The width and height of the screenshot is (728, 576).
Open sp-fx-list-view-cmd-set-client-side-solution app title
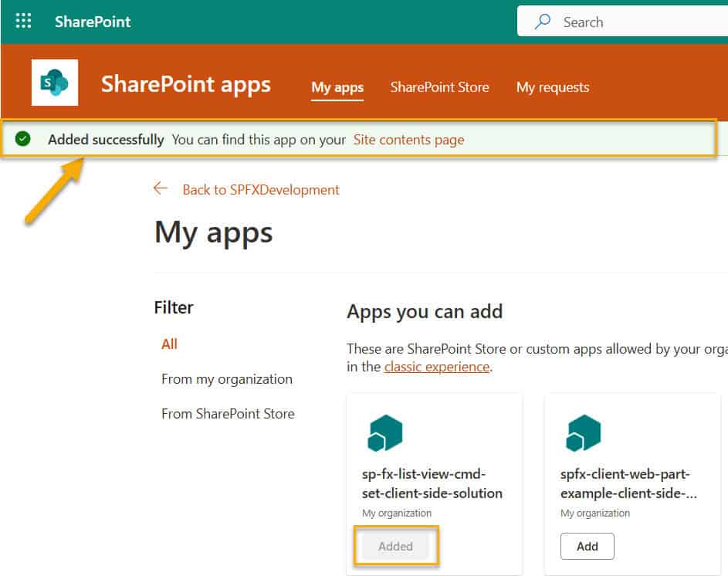(432, 483)
